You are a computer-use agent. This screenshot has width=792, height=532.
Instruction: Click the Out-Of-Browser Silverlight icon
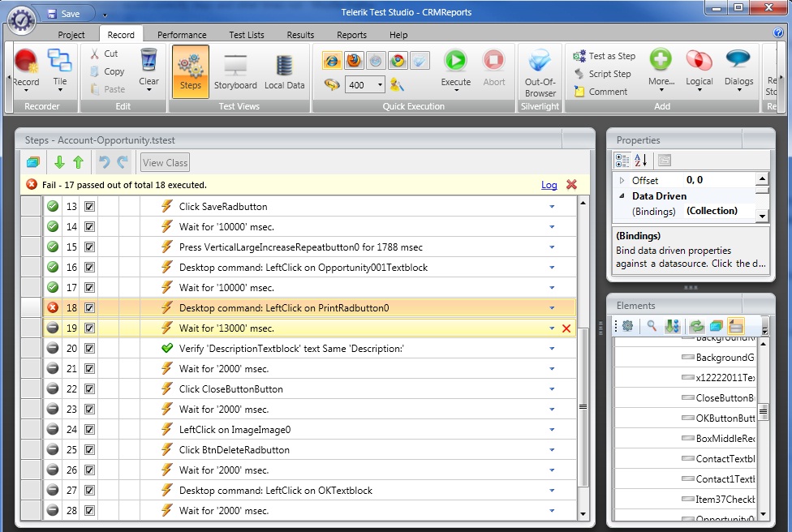(540, 60)
